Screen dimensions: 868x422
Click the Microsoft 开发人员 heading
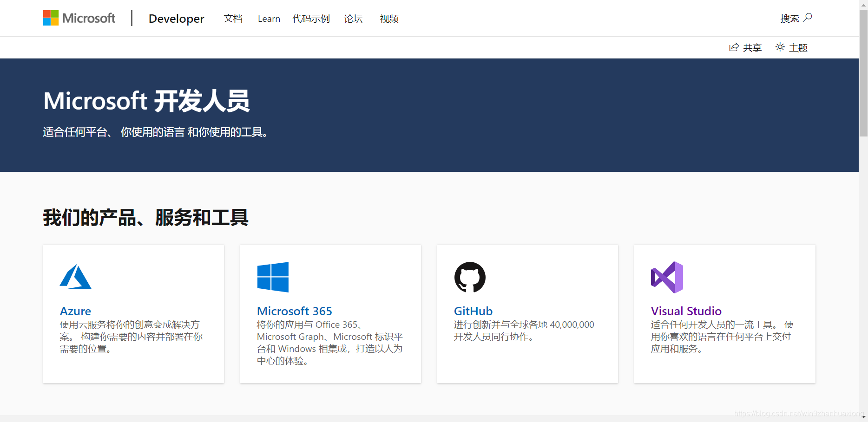click(146, 101)
